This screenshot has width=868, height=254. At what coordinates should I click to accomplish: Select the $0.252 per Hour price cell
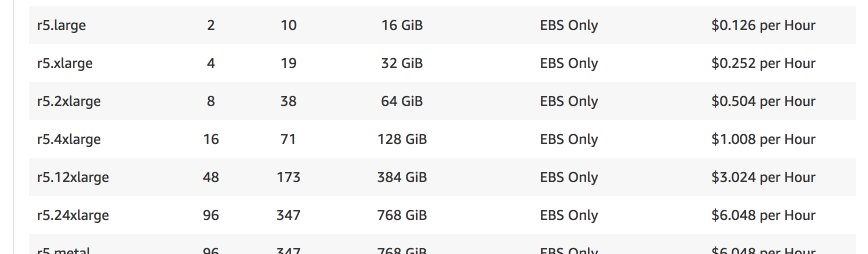click(x=763, y=63)
